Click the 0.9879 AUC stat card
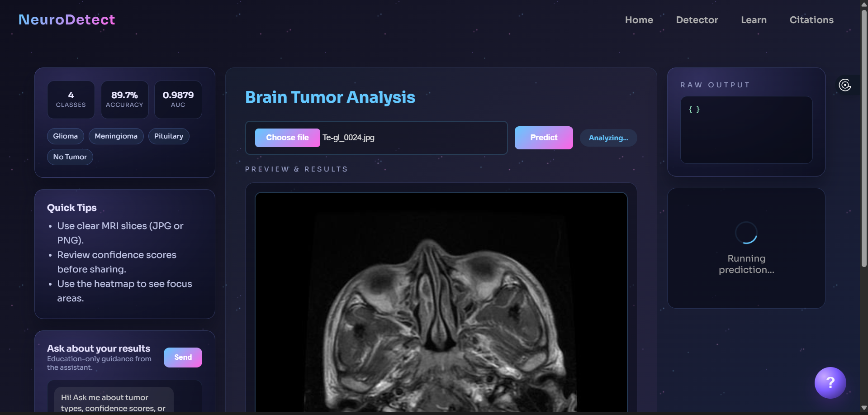The height and width of the screenshot is (415, 868). pyautogui.click(x=178, y=100)
